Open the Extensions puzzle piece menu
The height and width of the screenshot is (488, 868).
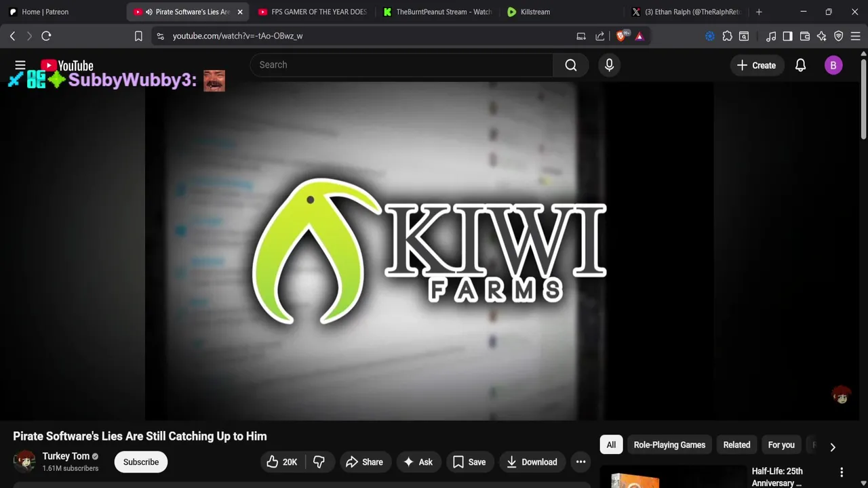pos(727,36)
